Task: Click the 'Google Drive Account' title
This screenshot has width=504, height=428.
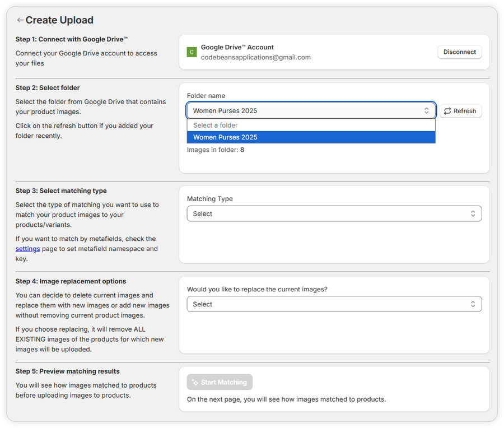Action: coord(237,47)
